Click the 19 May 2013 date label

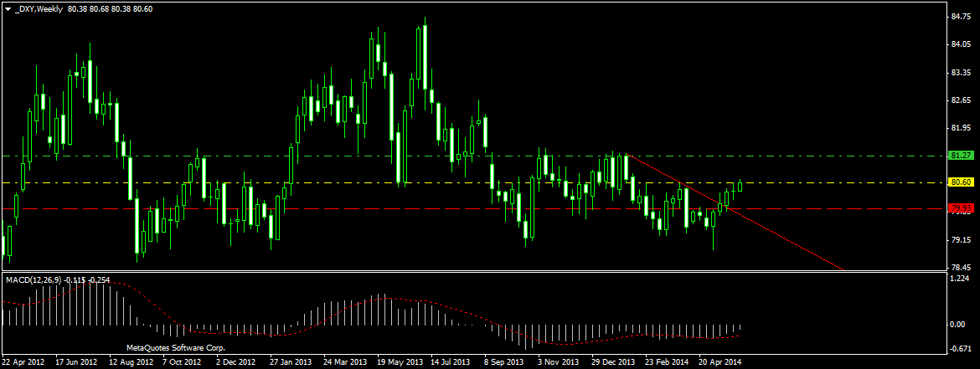tap(400, 361)
